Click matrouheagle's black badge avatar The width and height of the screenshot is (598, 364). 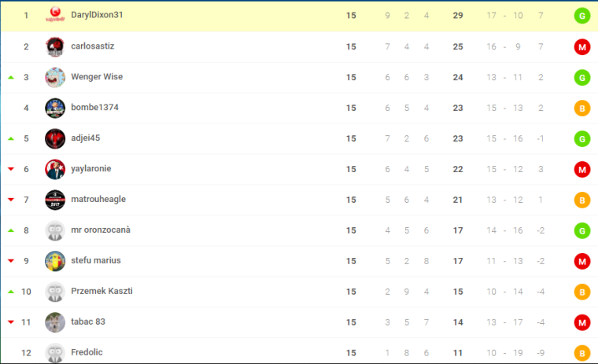point(55,200)
